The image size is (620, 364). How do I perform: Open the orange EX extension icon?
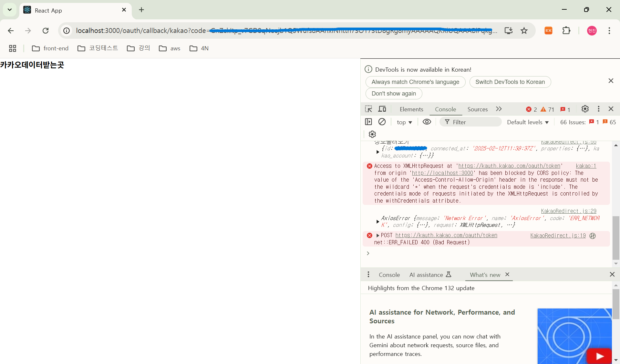coord(548,31)
